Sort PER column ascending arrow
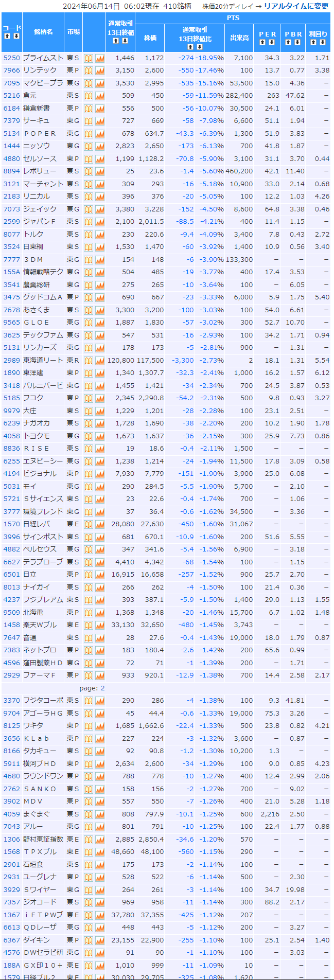 tap(263, 42)
